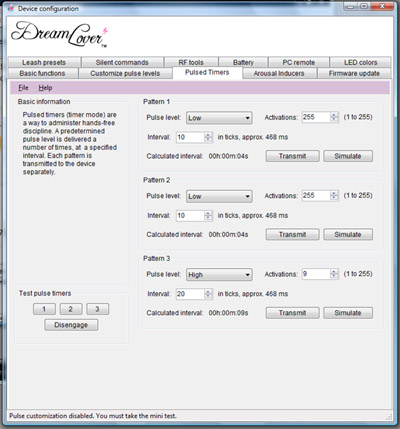Adjust Pattern 3 Activations spinner arrows
Image resolution: width=400 pixels, height=429 pixels.
(334, 274)
